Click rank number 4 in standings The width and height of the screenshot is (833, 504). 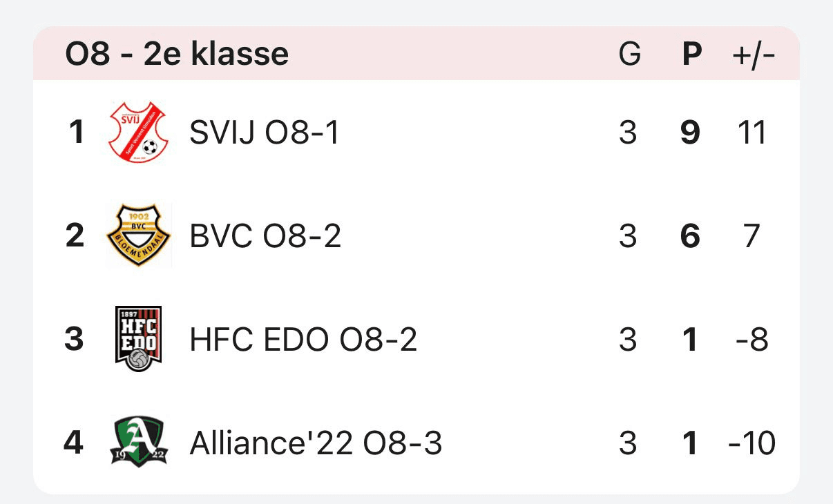74,443
